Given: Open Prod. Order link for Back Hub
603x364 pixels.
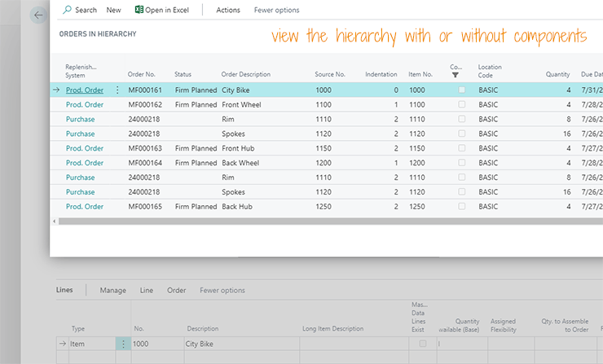Looking at the screenshot, I should 85,206.
